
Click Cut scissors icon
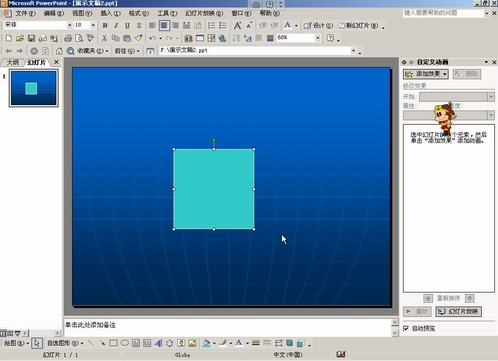click(x=104, y=38)
